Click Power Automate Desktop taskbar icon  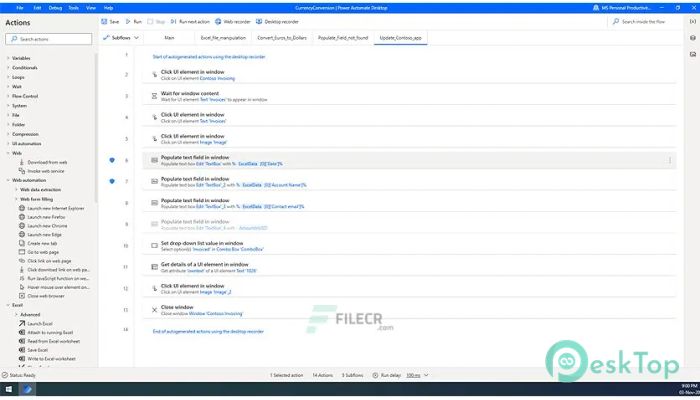coord(28,389)
